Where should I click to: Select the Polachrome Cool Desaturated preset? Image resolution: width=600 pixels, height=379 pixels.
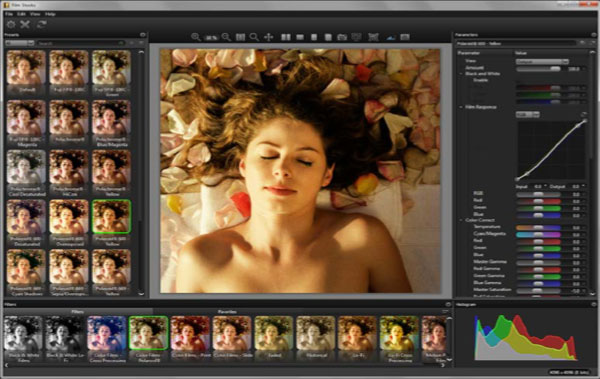[26, 167]
